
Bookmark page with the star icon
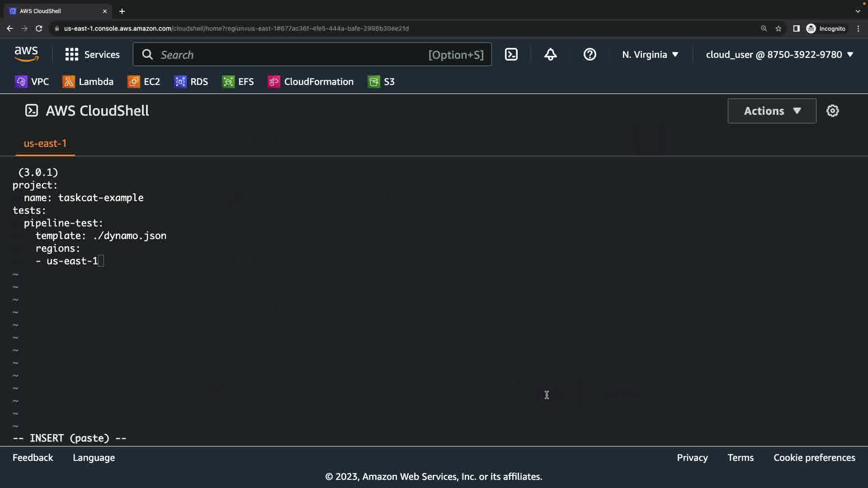[778, 28]
